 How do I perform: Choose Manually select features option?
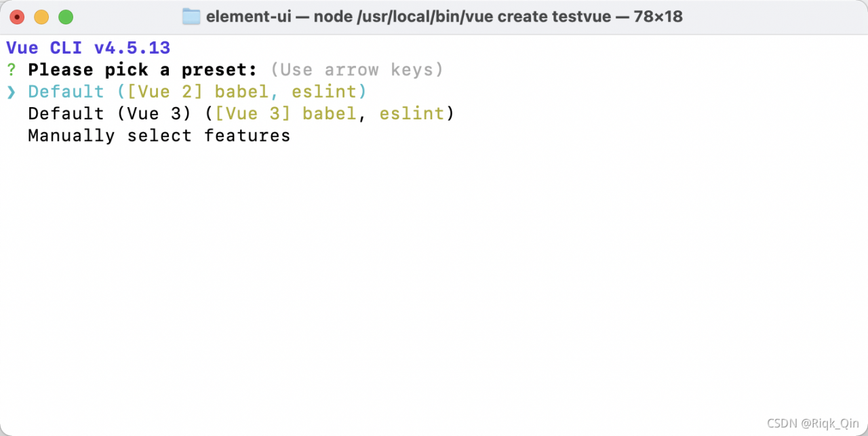point(159,136)
